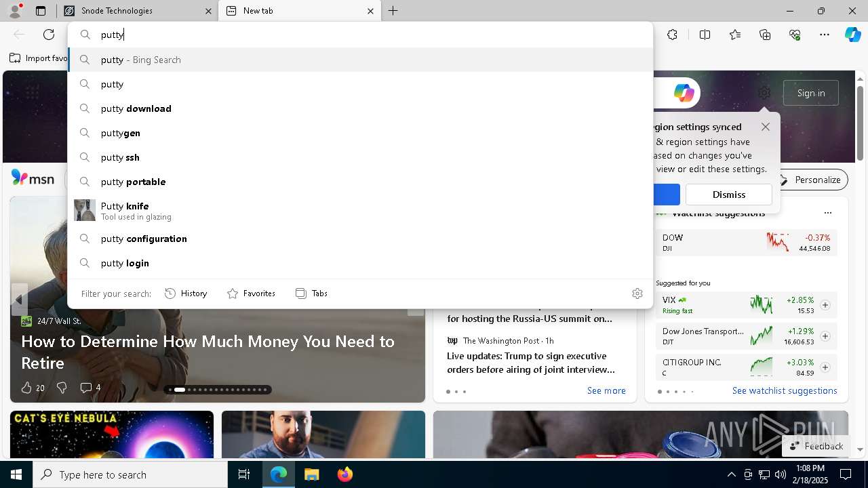The height and width of the screenshot is (488, 868).
Task: Click the Sign in button
Action: 811,93
